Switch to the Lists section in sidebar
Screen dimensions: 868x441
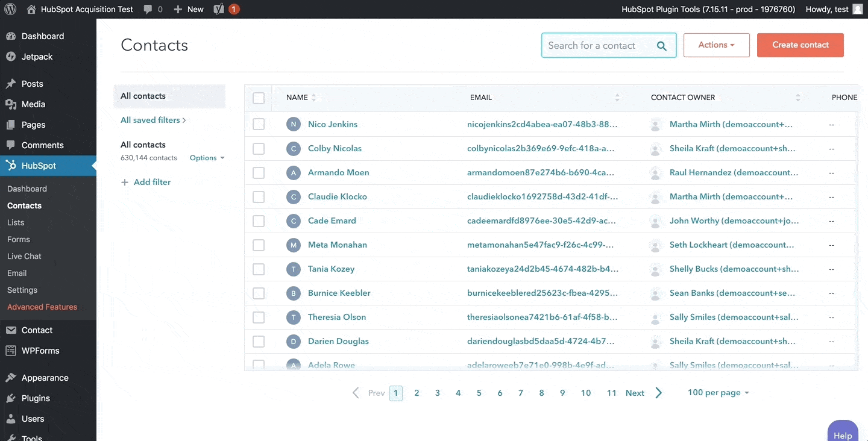pos(16,222)
